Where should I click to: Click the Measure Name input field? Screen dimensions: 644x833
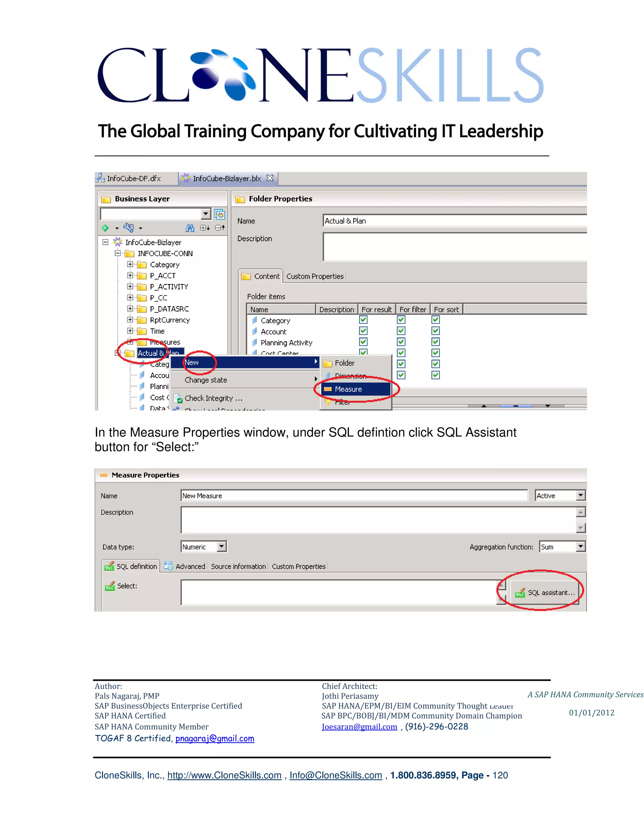[354, 495]
